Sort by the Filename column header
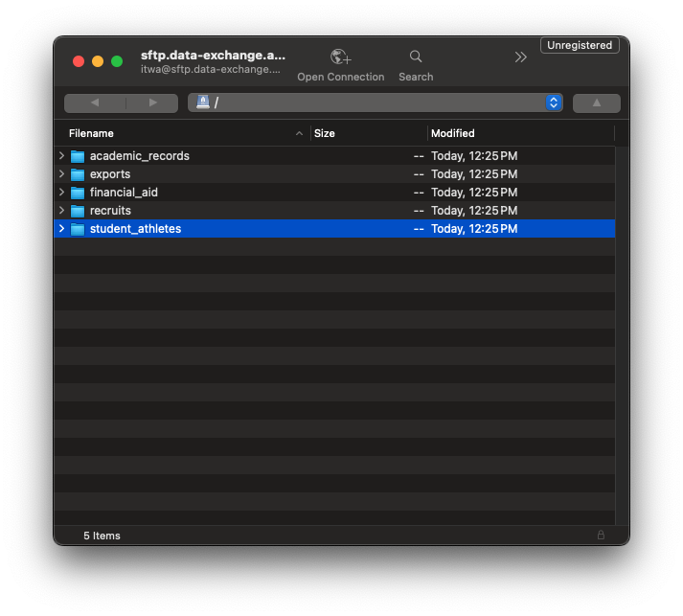This screenshot has height=616, width=683. point(91,133)
